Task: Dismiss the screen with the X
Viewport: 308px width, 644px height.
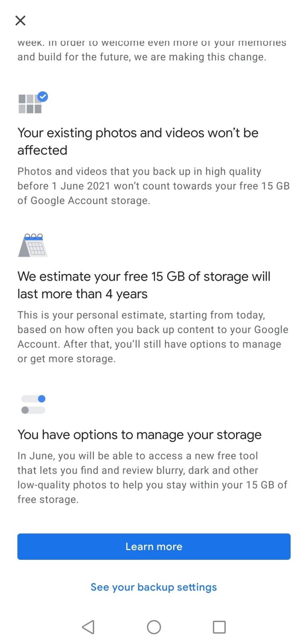Action: (20, 20)
